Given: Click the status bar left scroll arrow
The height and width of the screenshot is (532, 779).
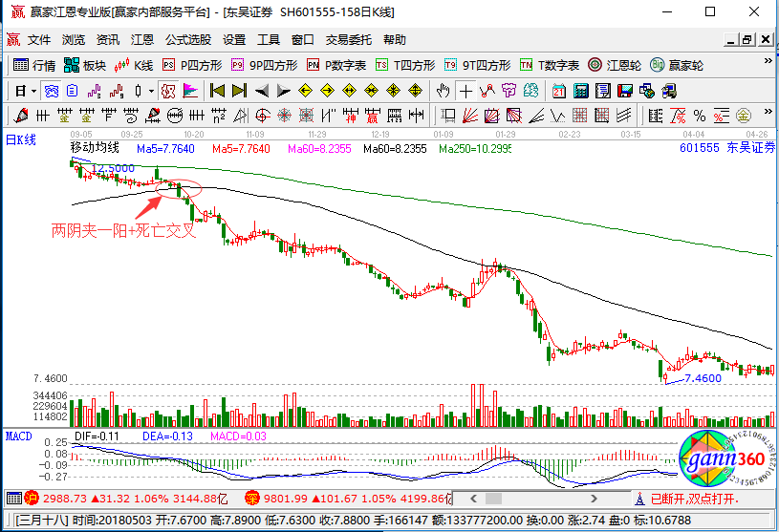Looking at the screenshot, I should pos(473,499).
